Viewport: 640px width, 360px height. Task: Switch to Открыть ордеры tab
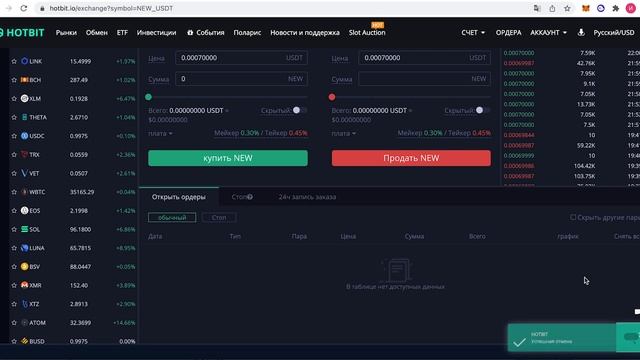179,197
